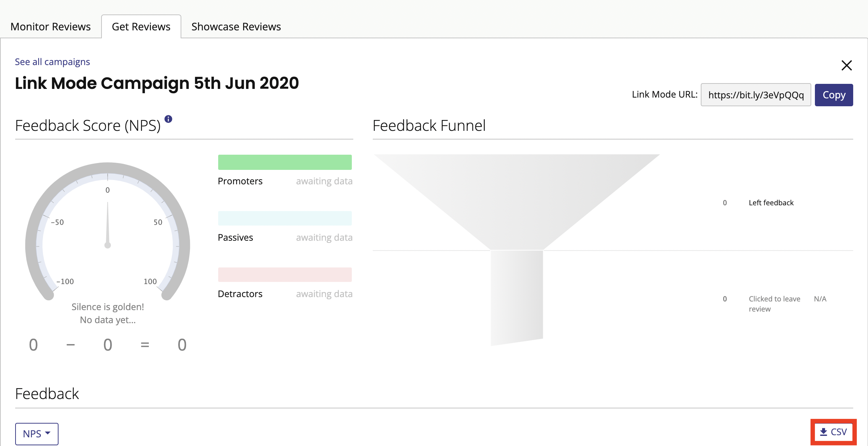
Task: Click 'Clicked to leave review' label
Action: point(774,304)
